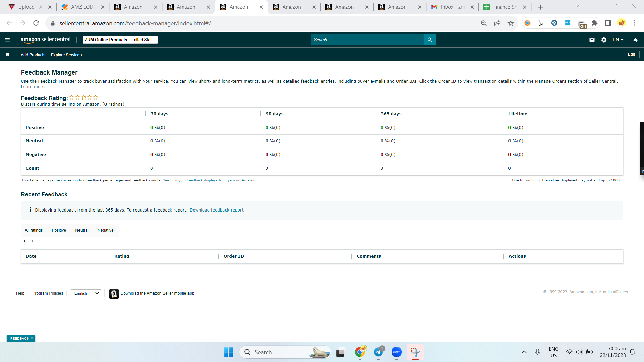Open the notifications bell icon

[632, 352]
